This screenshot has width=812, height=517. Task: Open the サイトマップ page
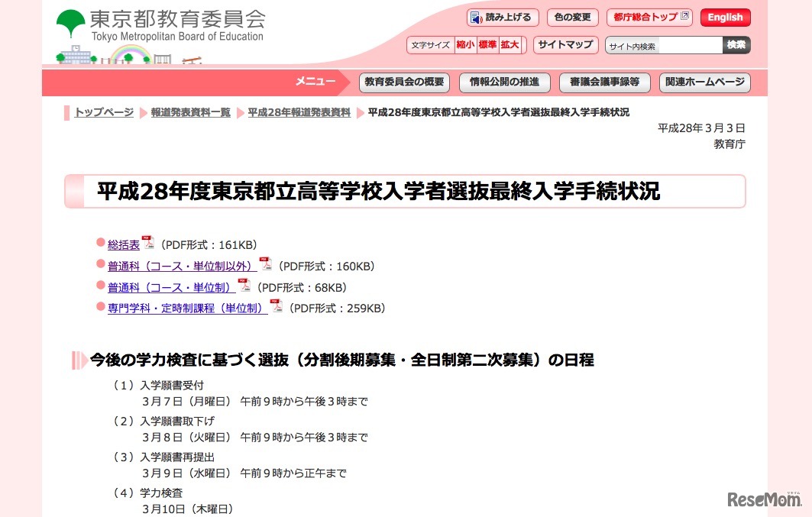tap(565, 45)
